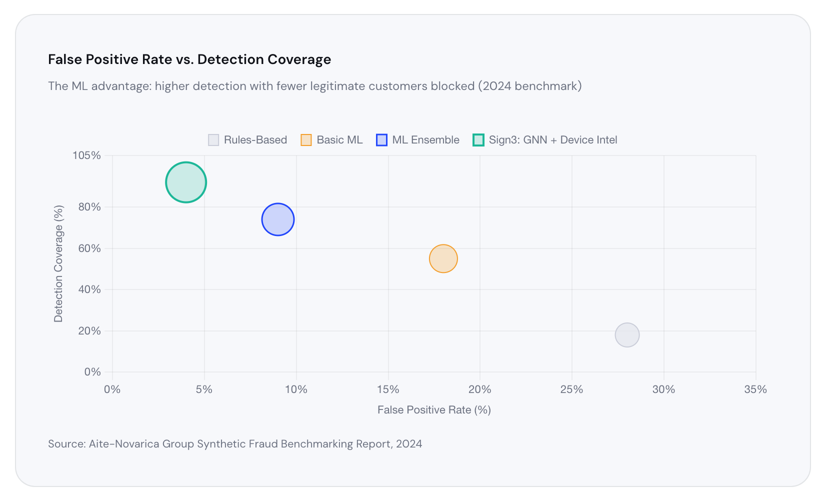Click the subtitle about the ML advantage

pyautogui.click(x=314, y=86)
